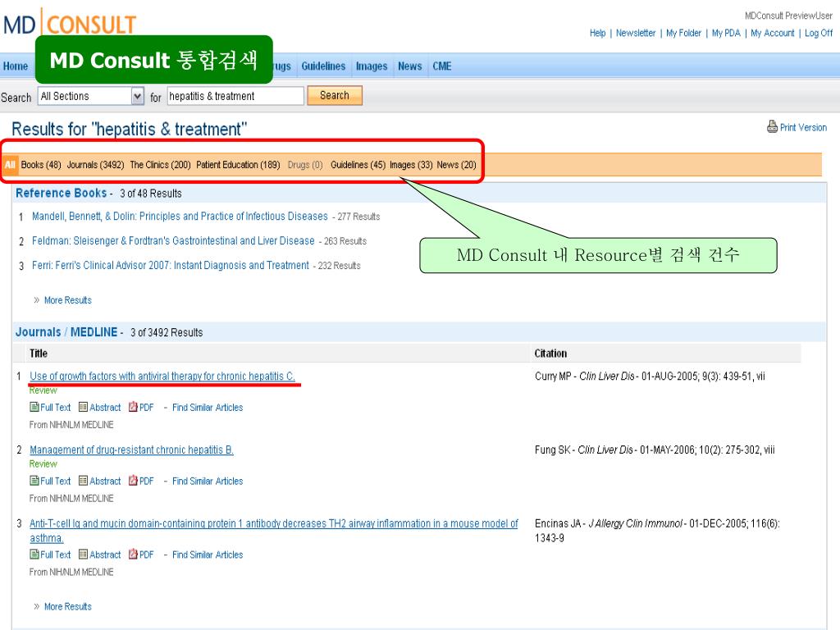
Task: Find Similar Articles for Anti-T-cell Ig article
Action: [x=208, y=555]
